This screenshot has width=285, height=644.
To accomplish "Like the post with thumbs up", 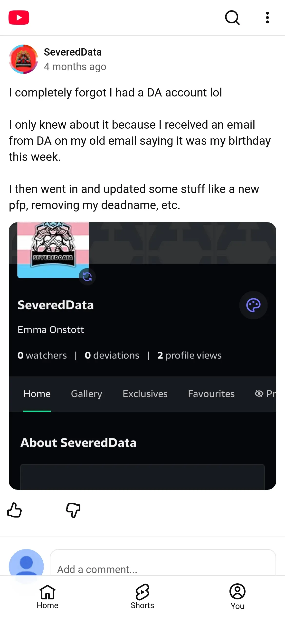I will [15, 510].
